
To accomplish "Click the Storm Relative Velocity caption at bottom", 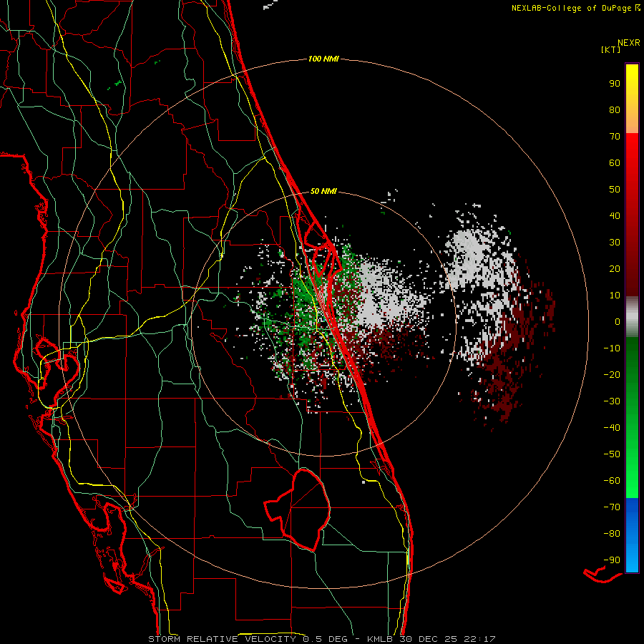I will pyautogui.click(x=321, y=639).
